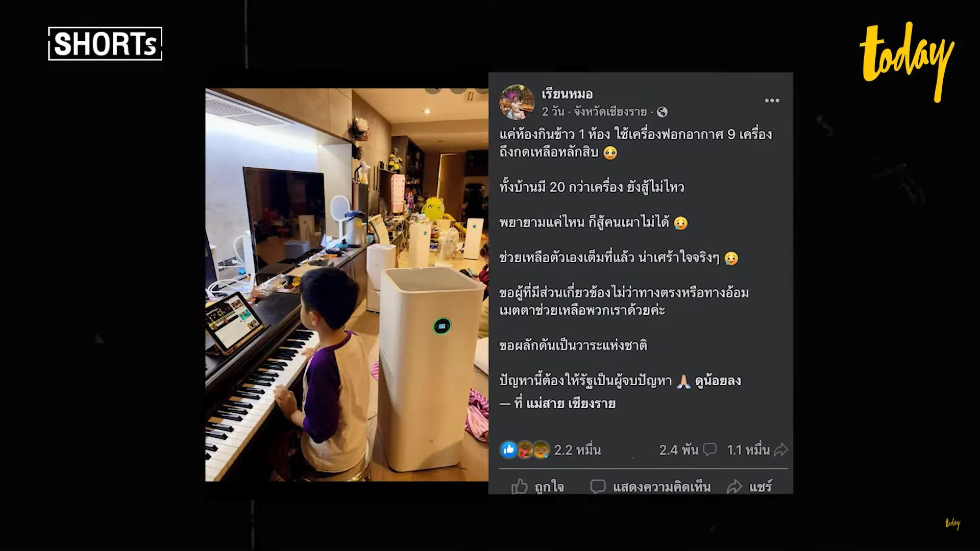Open the boy-at-piano post photo
The width and height of the screenshot is (980, 551).
click(x=347, y=285)
